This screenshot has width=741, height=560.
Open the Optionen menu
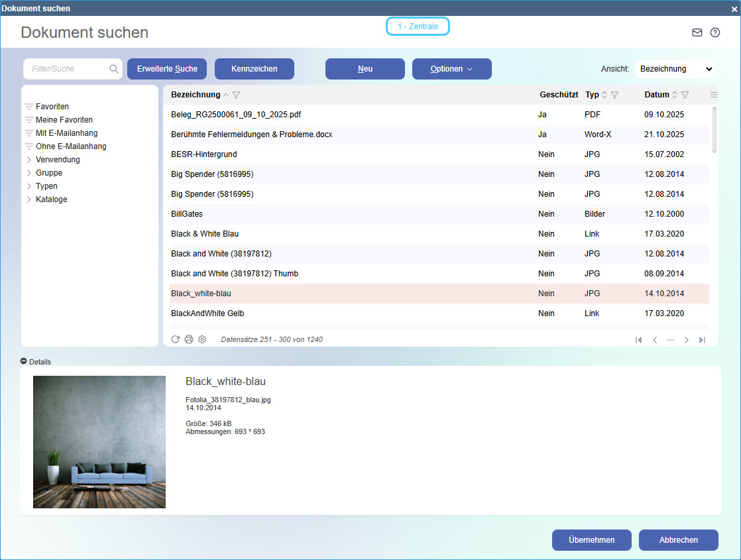tap(451, 68)
